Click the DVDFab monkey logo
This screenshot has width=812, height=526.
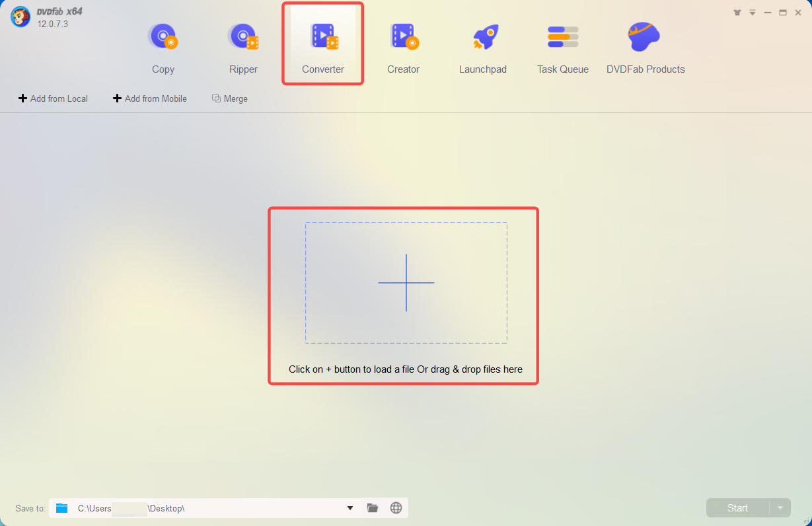pos(20,17)
